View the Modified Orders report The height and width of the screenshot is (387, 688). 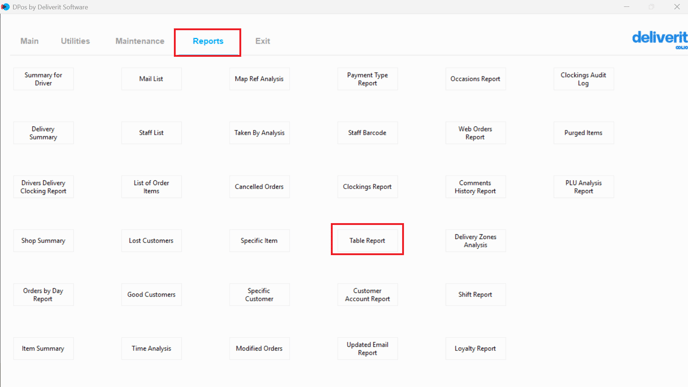pos(259,348)
